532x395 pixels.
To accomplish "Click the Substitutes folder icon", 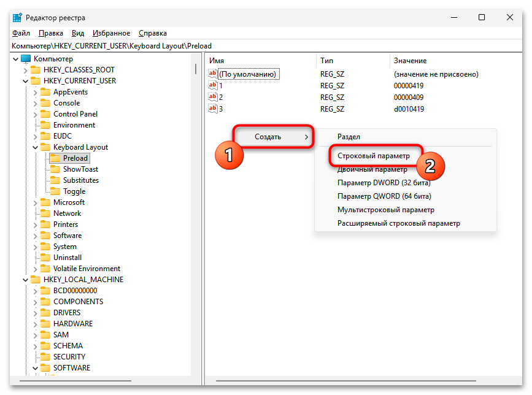I will click(55, 180).
